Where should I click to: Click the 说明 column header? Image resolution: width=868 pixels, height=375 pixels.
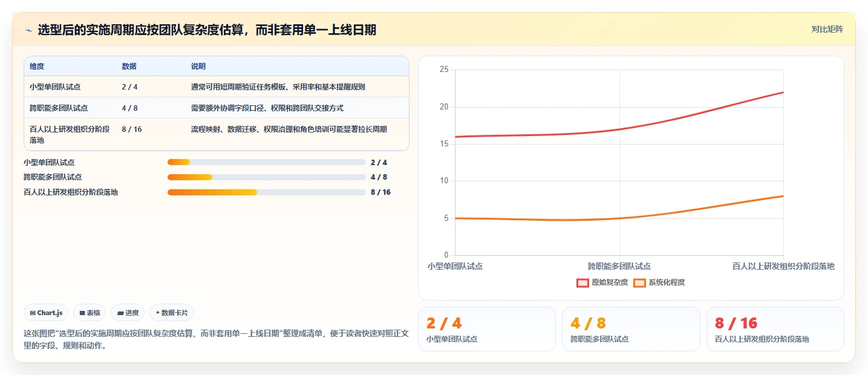tap(198, 67)
